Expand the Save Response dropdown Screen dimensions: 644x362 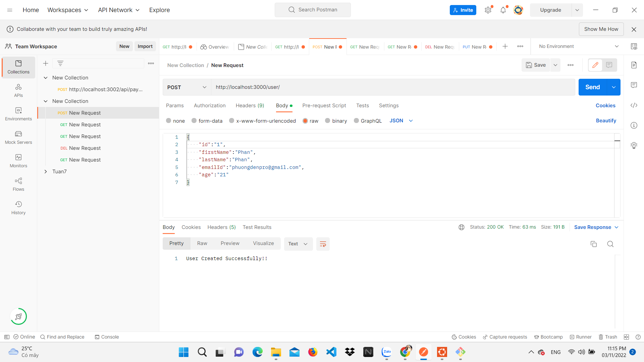tap(596, 227)
